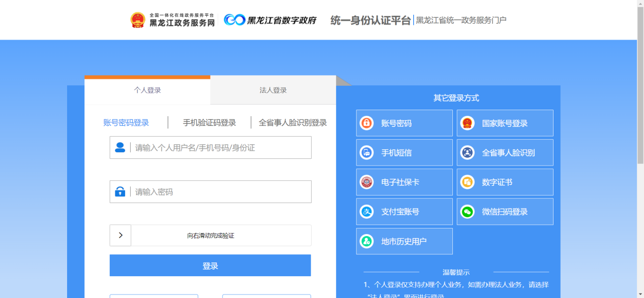Click the 请输入密码 password field
This screenshot has width=644, height=298.
click(220, 192)
